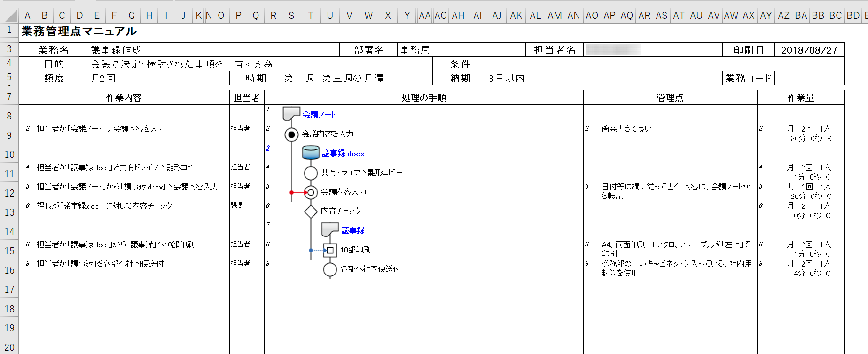Click the 業務管理点マニュアル title cell
Viewport: 868px width, 354px height.
[79, 31]
